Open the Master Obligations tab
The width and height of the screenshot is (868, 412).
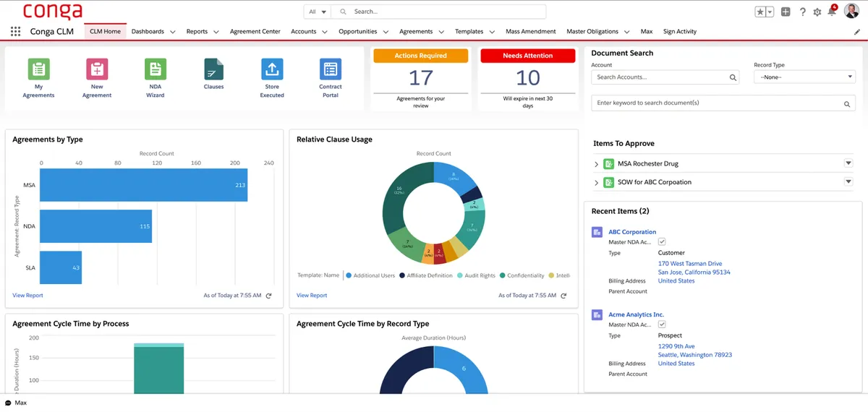point(592,32)
